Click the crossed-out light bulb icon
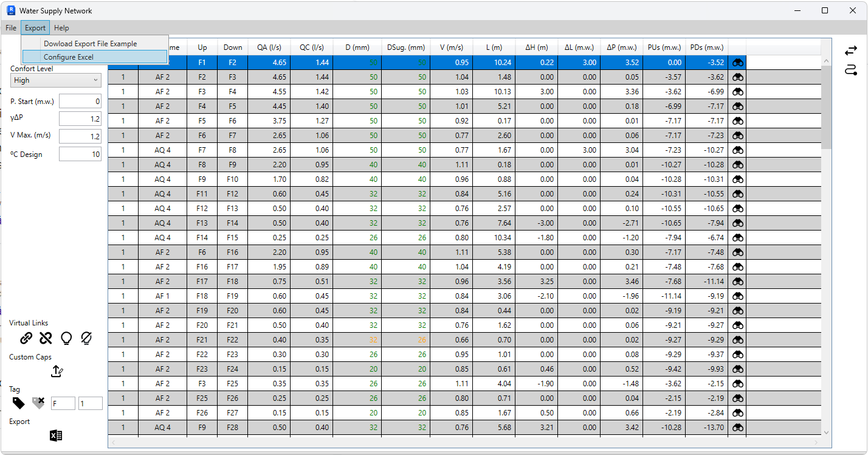This screenshot has width=868, height=455. pyautogui.click(x=86, y=338)
